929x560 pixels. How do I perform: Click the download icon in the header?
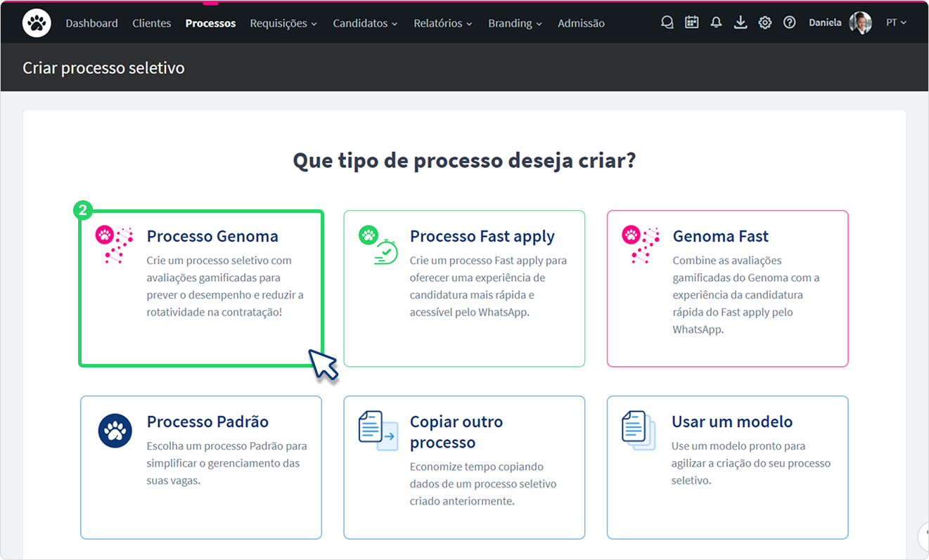(x=741, y=22)
